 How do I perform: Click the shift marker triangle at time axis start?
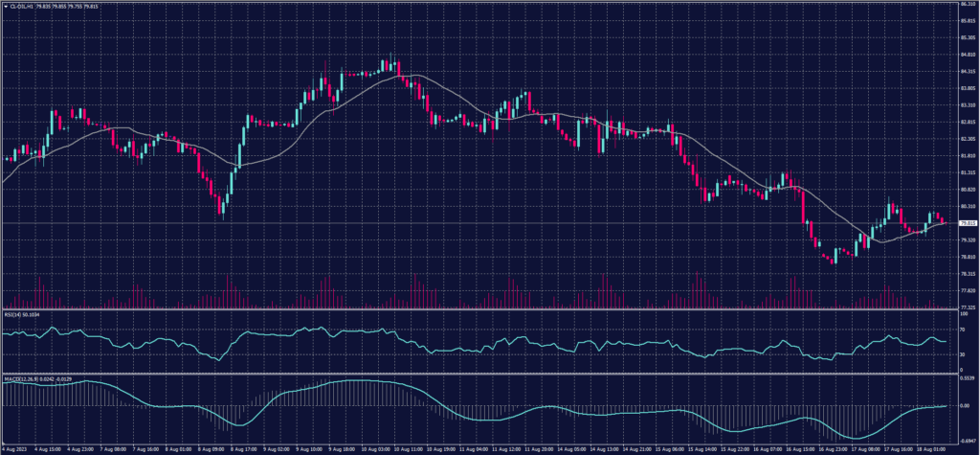[3, 442]
